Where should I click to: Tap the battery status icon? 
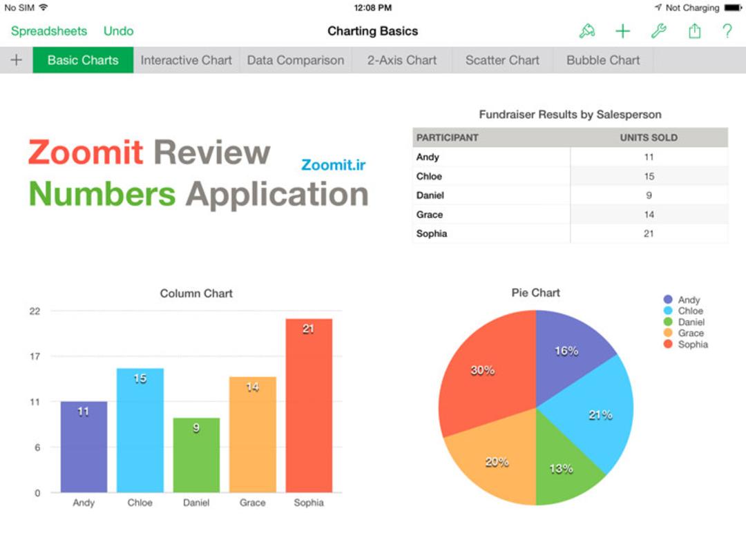point(733,8)
